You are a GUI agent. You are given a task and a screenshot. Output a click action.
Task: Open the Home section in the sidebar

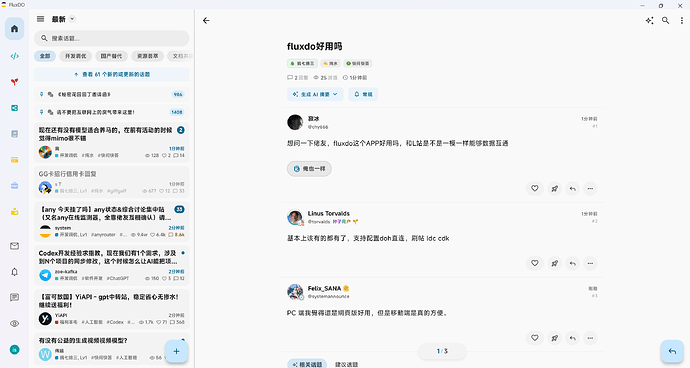15,29
